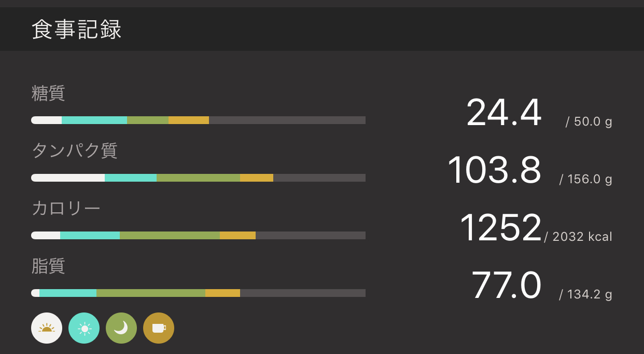Click the 糖質 nutrient label
Image resolution: width=644 pixels, height=354 pixels.
click(x=48, y=93)
